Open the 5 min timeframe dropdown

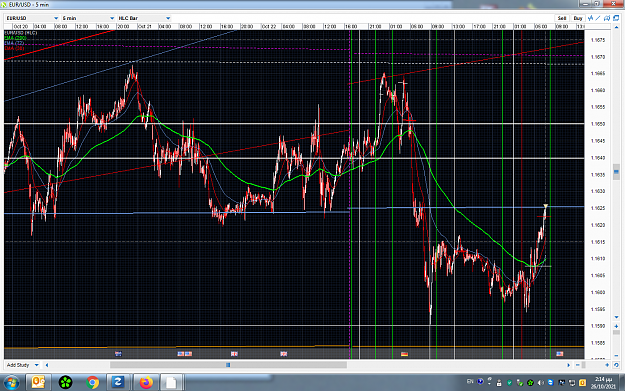coord(88,18)
